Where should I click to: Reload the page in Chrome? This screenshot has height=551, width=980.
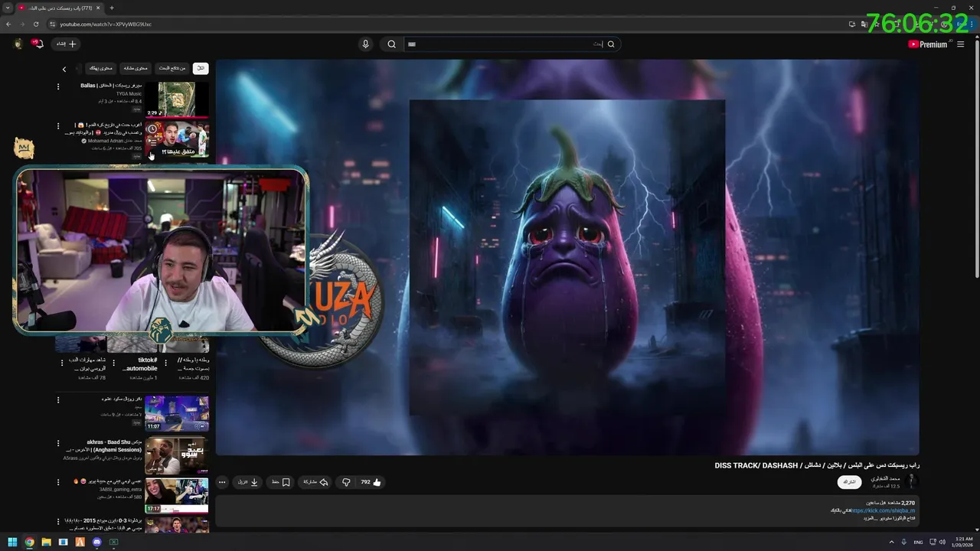coord(36,24)
